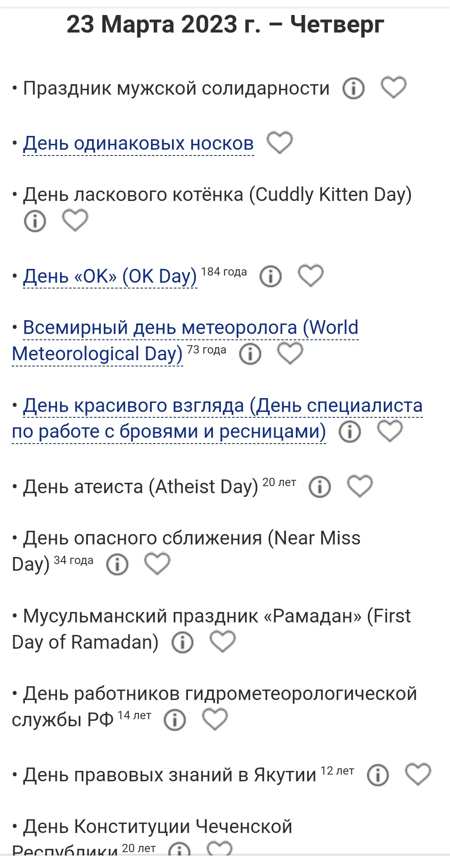Favorite Праздник мужской солидарности with heart

point(393,88)
